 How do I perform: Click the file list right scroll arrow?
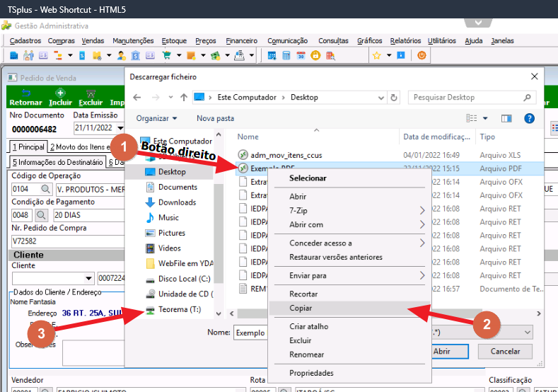539,313
